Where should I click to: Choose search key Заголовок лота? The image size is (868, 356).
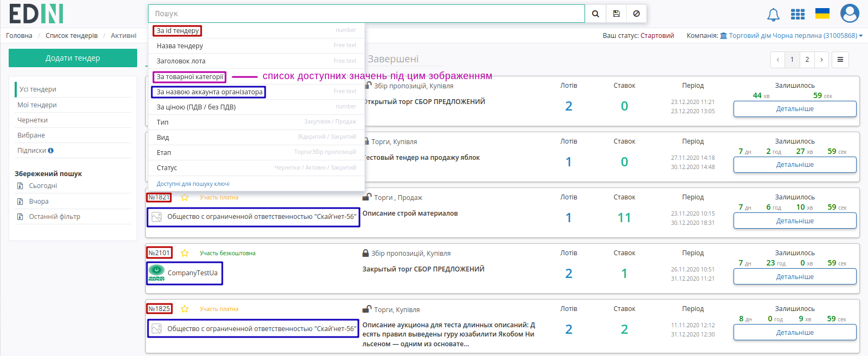click(256, 61)
